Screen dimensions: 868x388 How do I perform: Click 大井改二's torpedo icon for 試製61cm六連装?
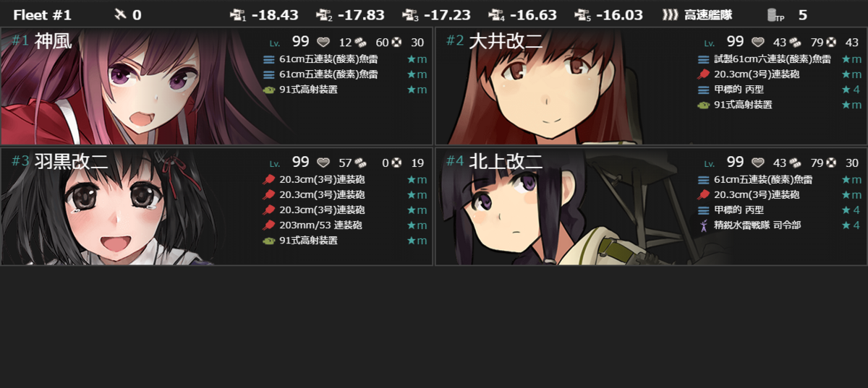tap(703, 59)
